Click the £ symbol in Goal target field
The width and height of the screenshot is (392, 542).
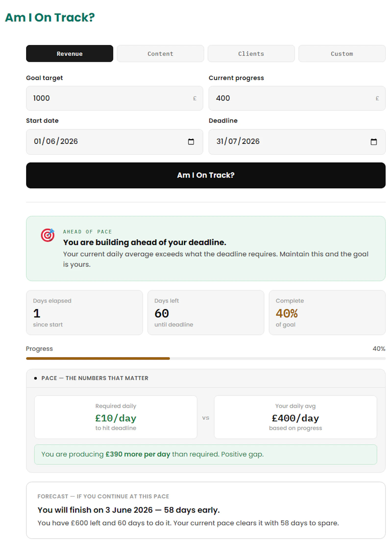tap(195, 99)
